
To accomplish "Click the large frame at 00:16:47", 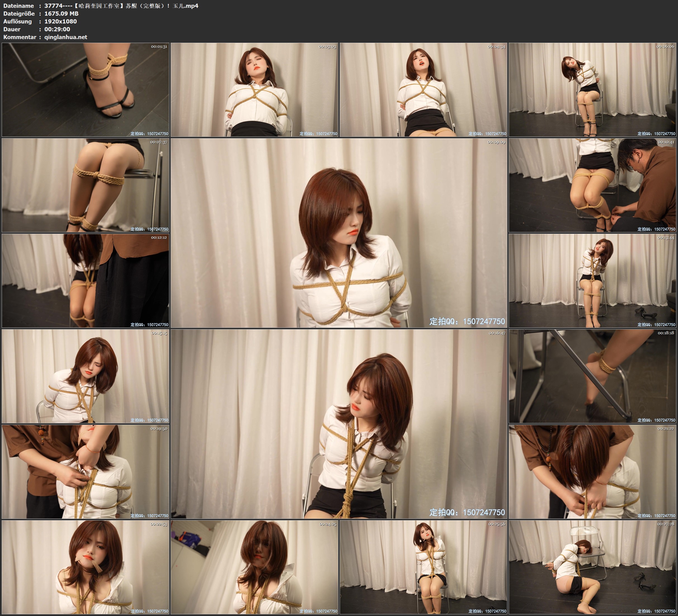I will pyautogui.click(x=339, y=424).
